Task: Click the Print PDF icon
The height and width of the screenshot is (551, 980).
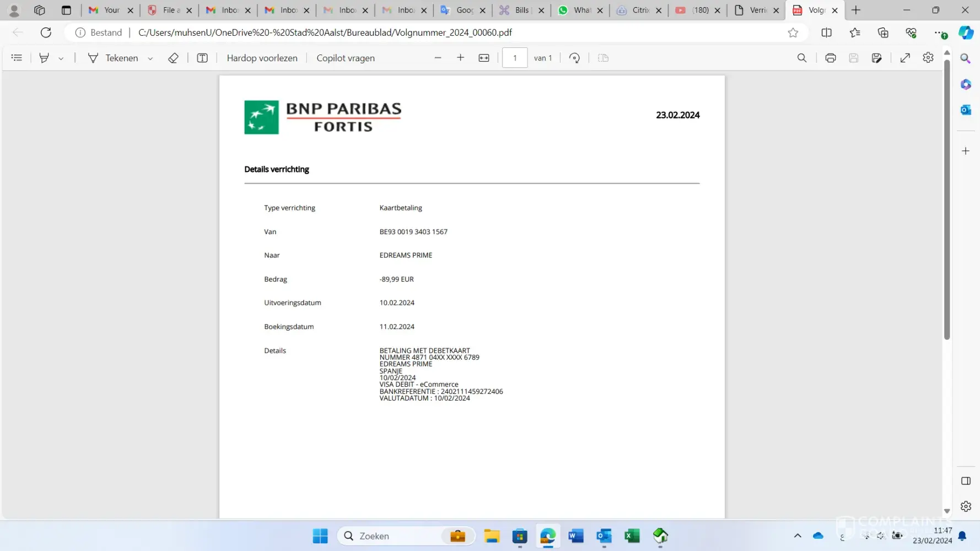Action: coord(830,58)
